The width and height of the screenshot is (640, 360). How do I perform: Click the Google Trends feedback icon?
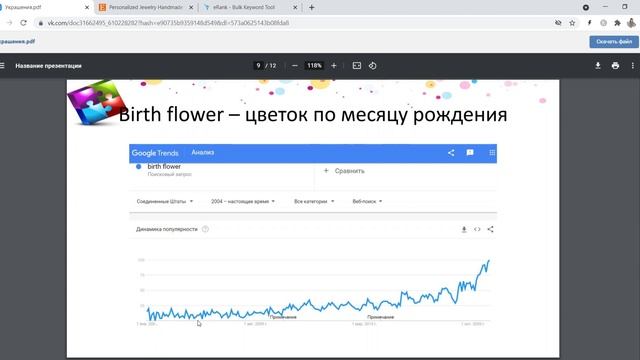point(470,153)
